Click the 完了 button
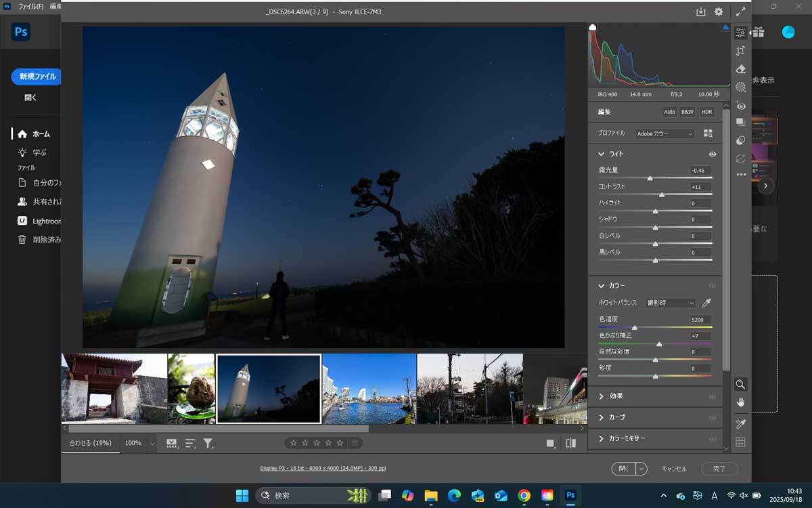This screenshot has height=508, width=812. tap(719, 469)
